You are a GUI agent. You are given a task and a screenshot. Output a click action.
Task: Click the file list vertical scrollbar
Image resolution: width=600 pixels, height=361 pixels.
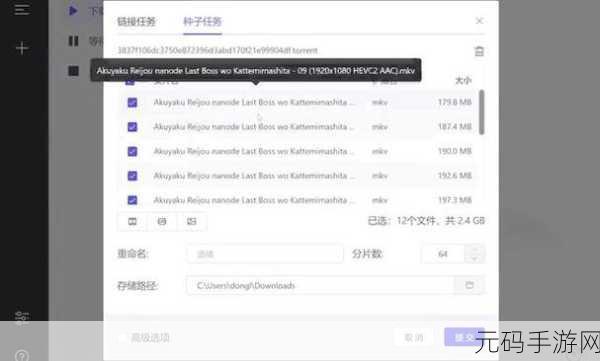tap(481, 112)
